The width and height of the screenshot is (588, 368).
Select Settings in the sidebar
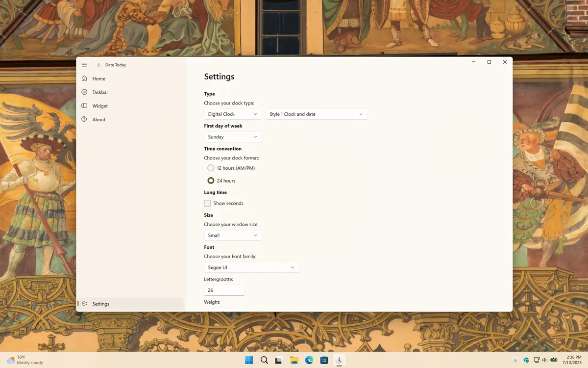130,304
